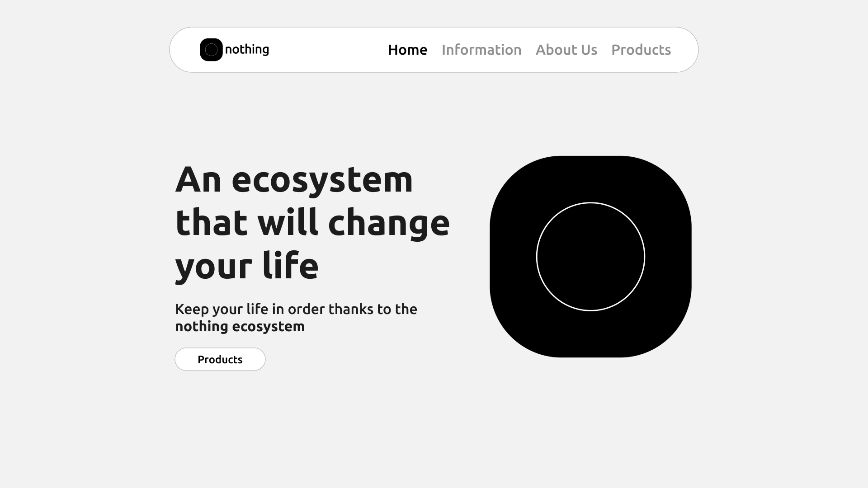868x488 pixels.
Task: Click the "Keep your life in order" subtitle line
Action: click(296, 309)
